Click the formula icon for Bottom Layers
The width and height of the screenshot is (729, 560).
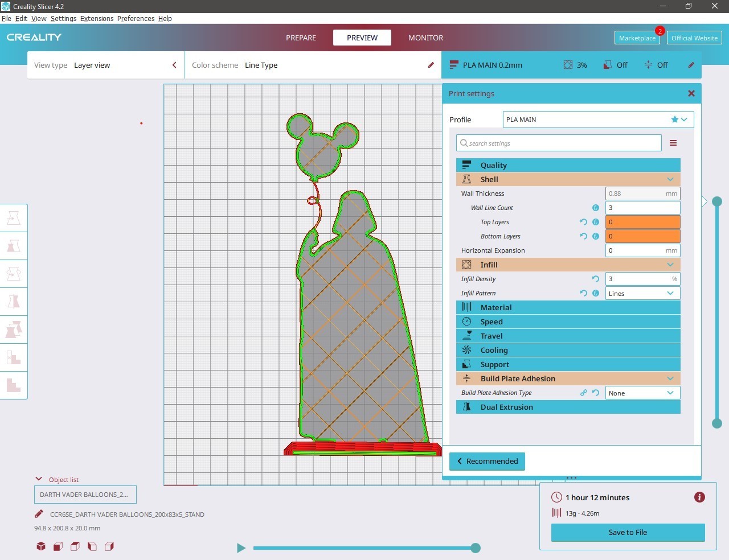[x=596, y=236]
